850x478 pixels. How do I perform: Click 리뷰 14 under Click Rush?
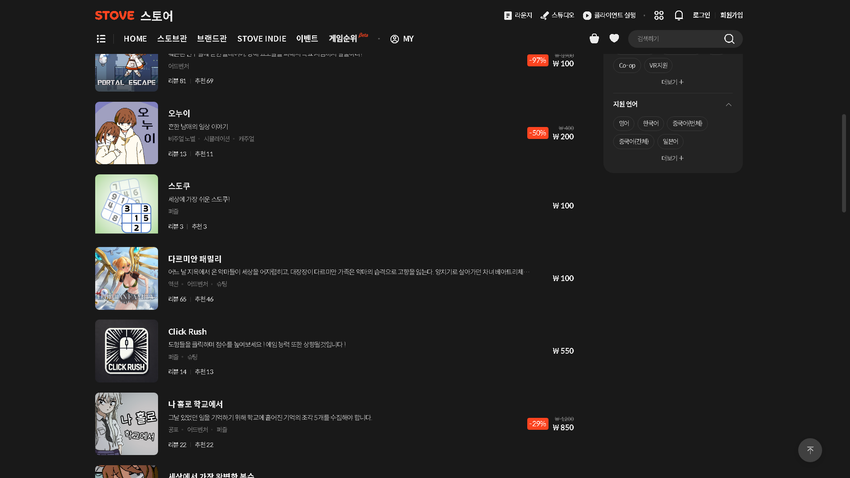click(x=177, y=372)
